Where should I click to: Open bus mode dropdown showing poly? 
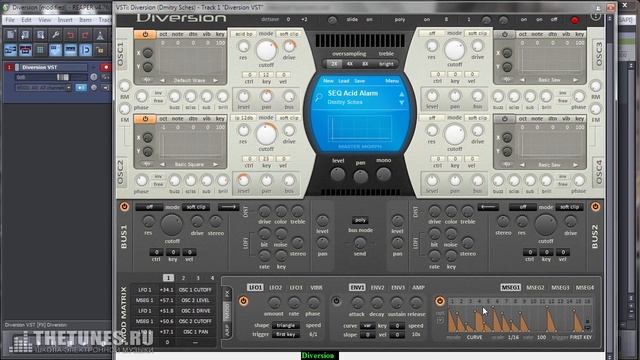360,220
